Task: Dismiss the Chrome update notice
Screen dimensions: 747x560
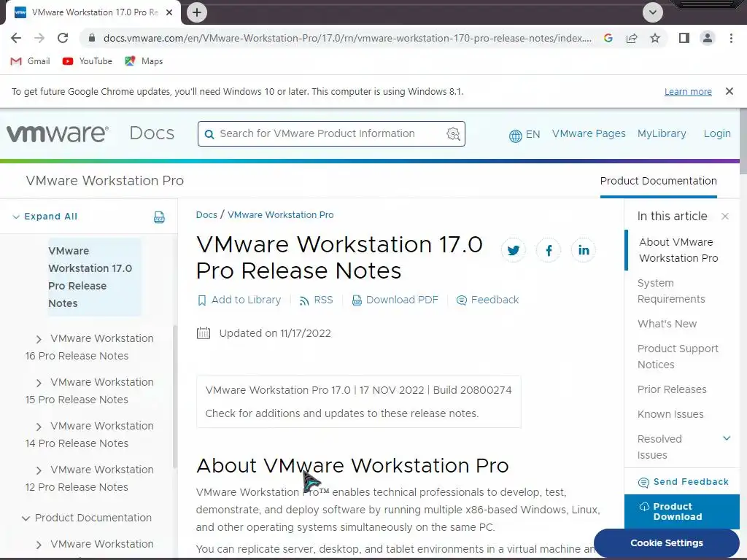Action: click(x=729, y=91)
